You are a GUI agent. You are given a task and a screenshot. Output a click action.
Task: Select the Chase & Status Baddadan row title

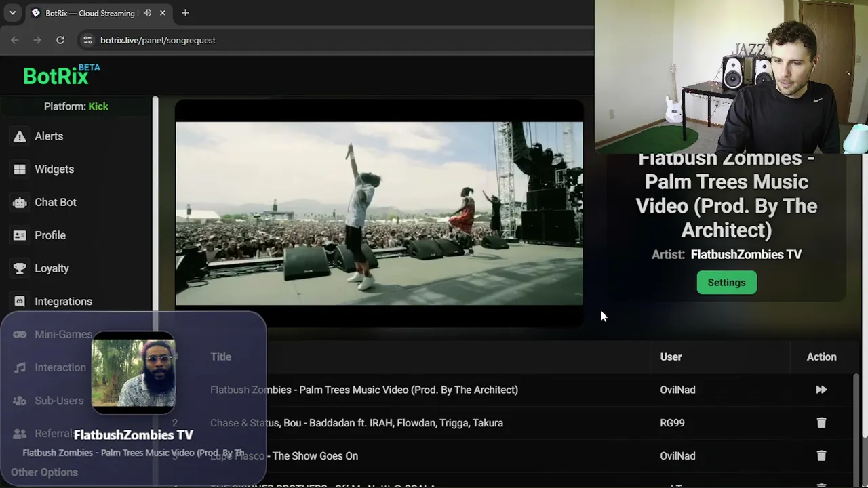click(357, 423)
